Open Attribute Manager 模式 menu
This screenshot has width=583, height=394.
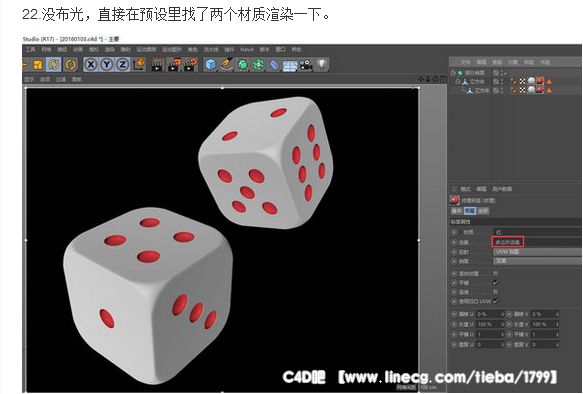(466, 189)
